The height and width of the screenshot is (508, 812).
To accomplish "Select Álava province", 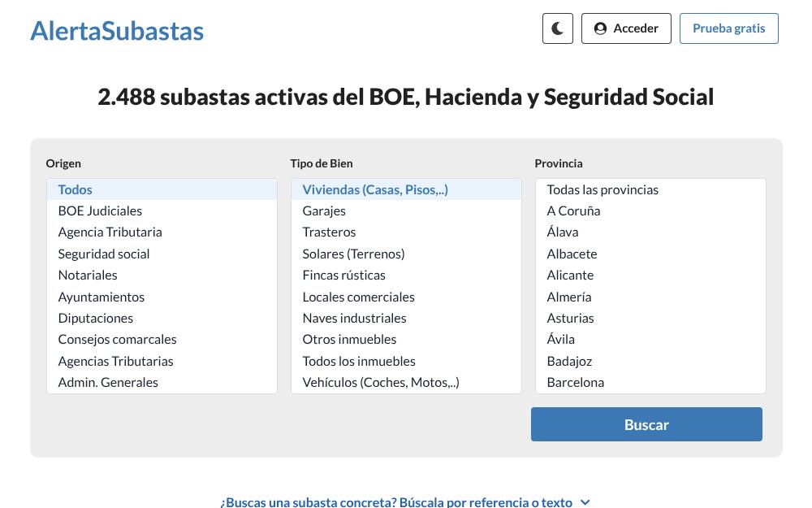I will tap(650, 232).
